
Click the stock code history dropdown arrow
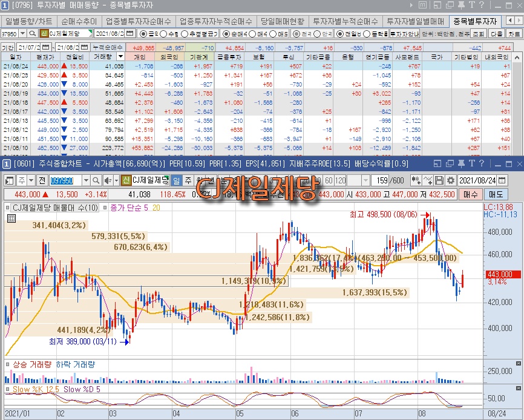(x=22, y=33)
